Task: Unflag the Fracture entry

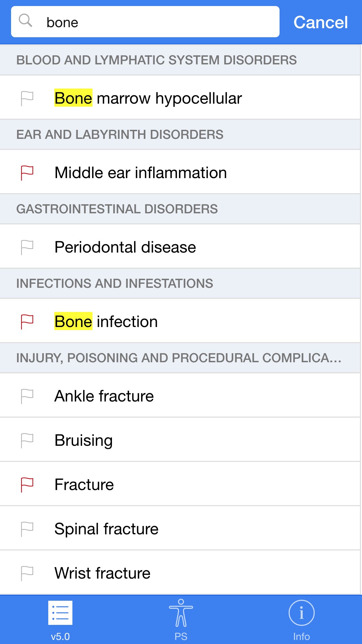Action: pyautogui.click(x=27, y=485)
